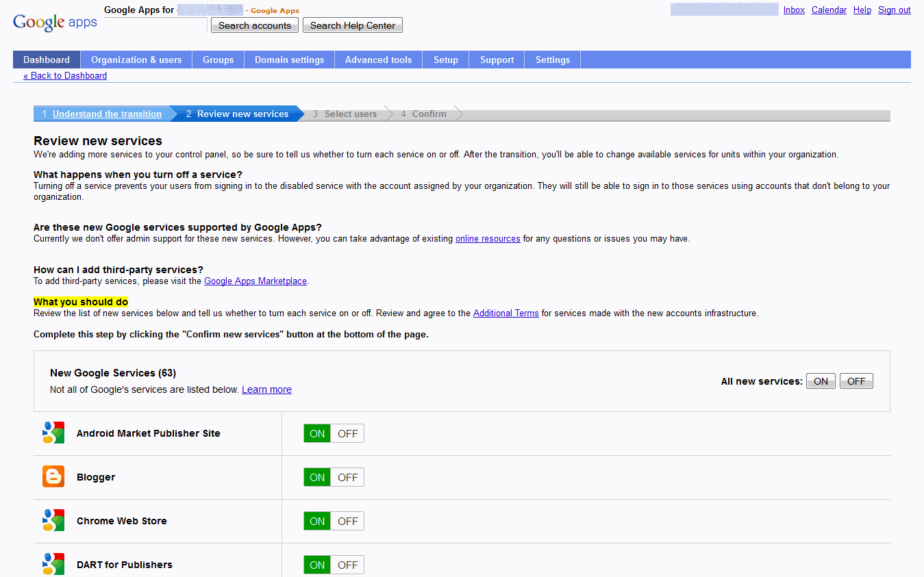Click the Blogger service name
The width and height of the screenshot is (924, 577).
(96, 477)
